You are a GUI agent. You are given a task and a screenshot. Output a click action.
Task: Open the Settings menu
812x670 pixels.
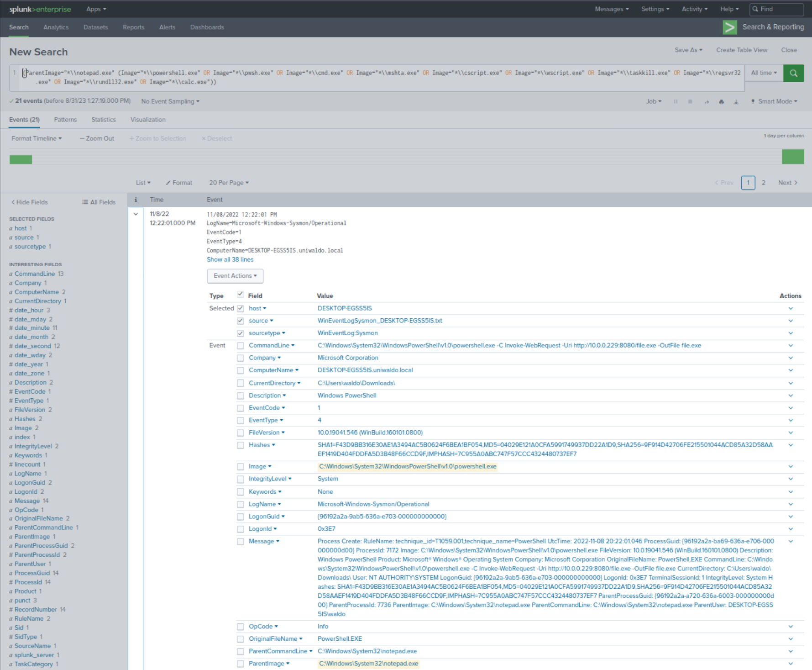coord(655,9)
